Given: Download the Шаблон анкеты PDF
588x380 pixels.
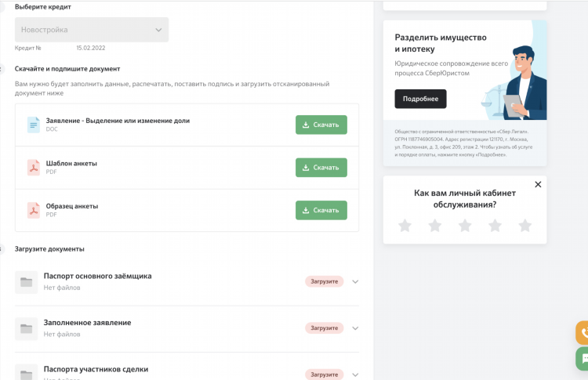Looking at the screenshot, I should point(321,168).
